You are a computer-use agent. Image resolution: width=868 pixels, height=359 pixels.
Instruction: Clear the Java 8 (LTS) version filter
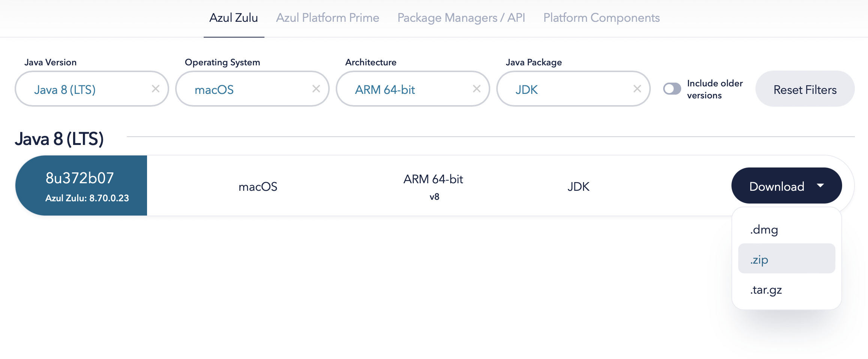click(155, 89)
